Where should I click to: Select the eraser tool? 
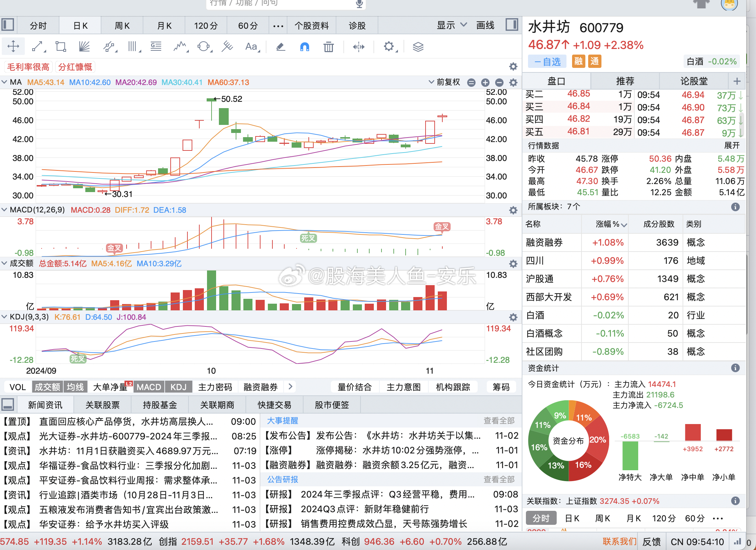tap(280, 47)
